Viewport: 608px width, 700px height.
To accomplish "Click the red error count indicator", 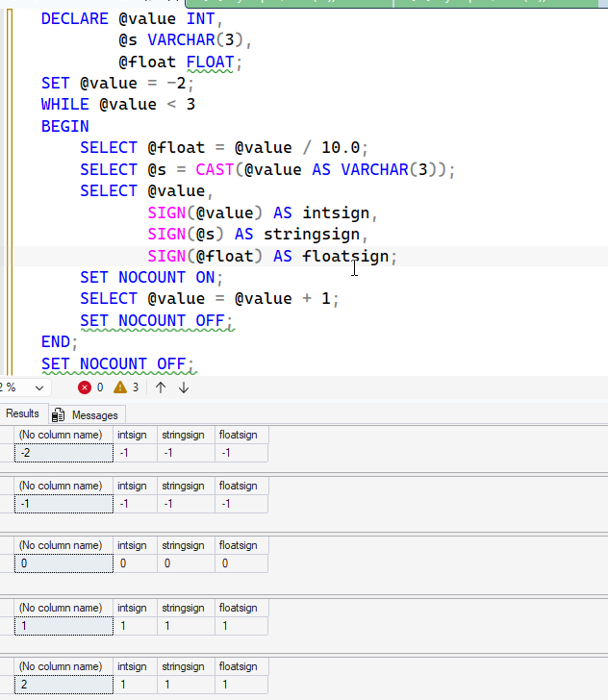I will 90,387.
